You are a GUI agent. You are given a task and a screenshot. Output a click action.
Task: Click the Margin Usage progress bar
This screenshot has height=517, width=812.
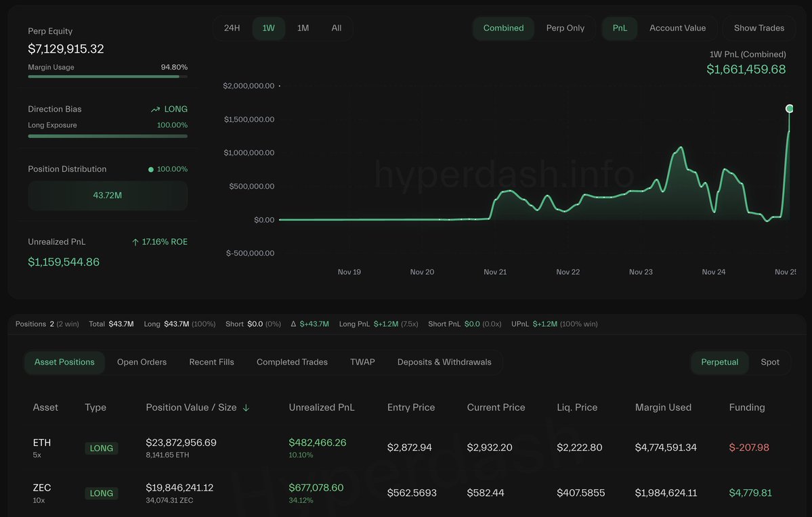click(x=108, y=76)
